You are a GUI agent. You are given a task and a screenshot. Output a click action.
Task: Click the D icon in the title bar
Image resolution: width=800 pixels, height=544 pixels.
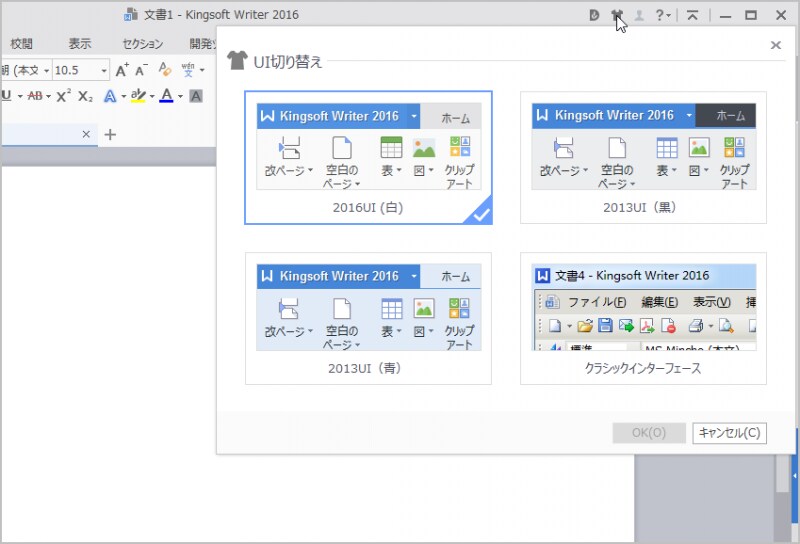(x=594, y=15)
